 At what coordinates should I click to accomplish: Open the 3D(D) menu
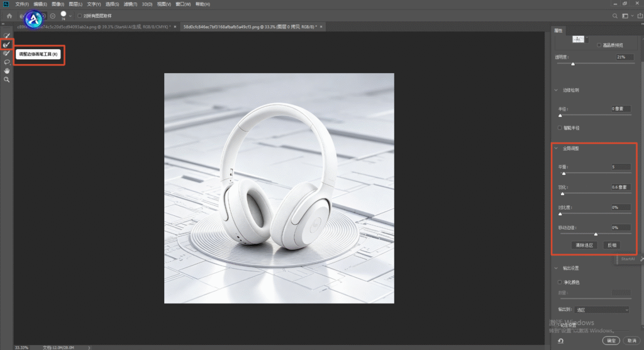click(x=147, y=4)
